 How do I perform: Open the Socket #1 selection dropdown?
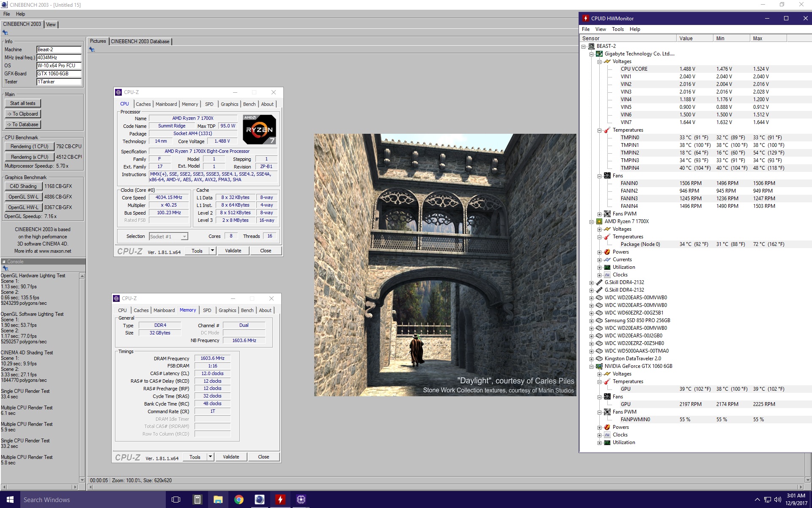[x=184, y=237]
